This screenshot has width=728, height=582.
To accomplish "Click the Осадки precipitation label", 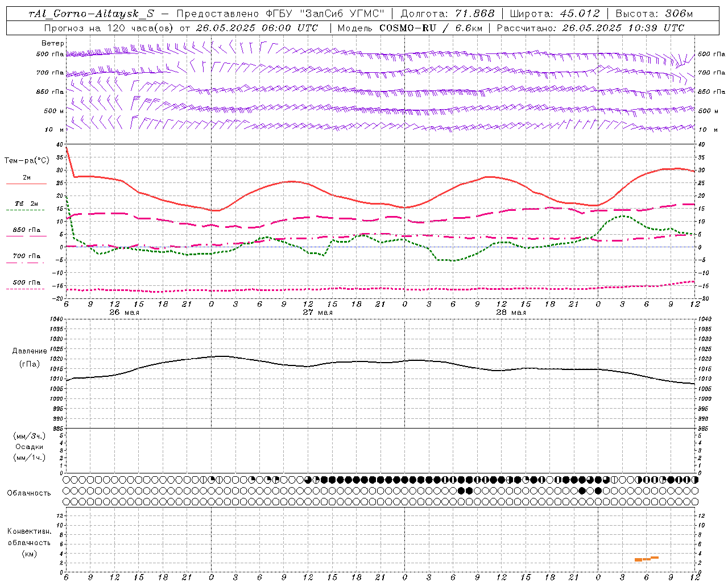I will 30,447.
